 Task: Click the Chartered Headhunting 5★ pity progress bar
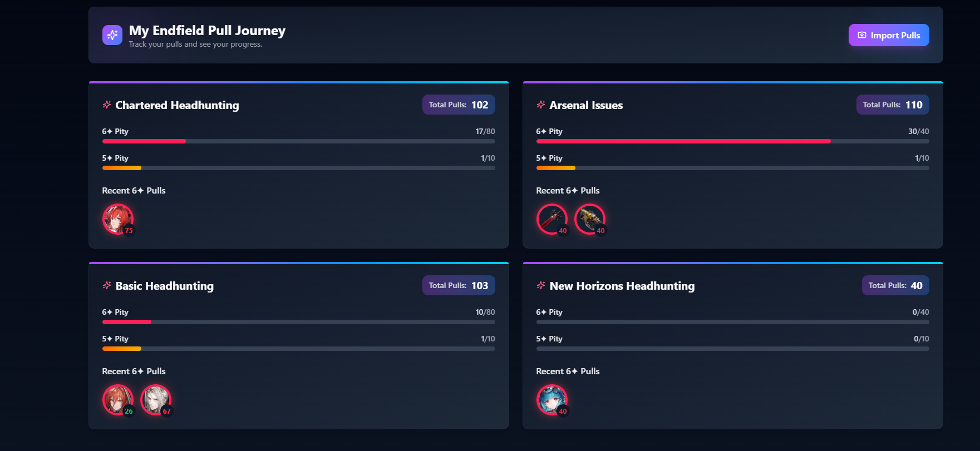[x=299, y=168]
